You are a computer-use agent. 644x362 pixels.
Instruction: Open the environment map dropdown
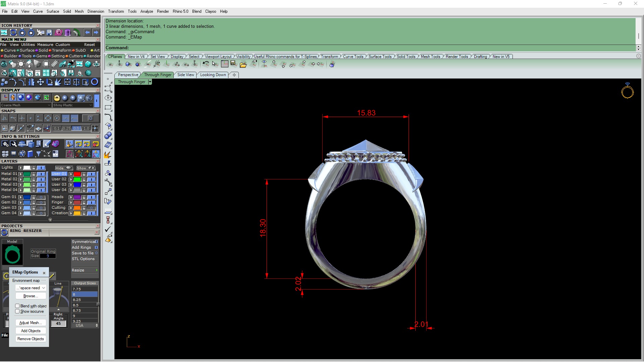[31, 288]
